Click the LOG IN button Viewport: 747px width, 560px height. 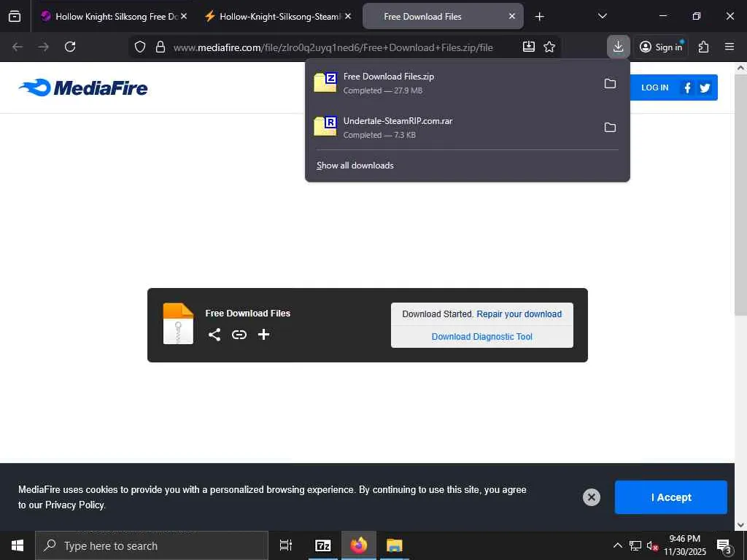pos(654,87)
